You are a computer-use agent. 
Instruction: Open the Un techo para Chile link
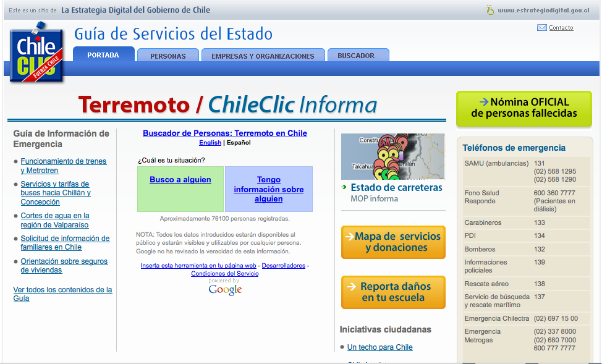[379, 347]
